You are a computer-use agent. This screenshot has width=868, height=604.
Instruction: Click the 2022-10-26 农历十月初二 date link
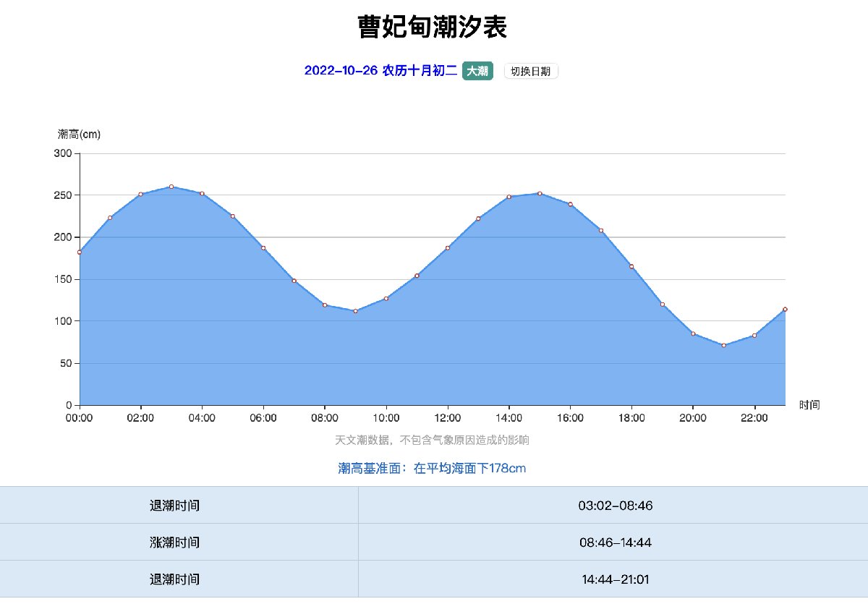pyautogui.click(x=380, y=71)
